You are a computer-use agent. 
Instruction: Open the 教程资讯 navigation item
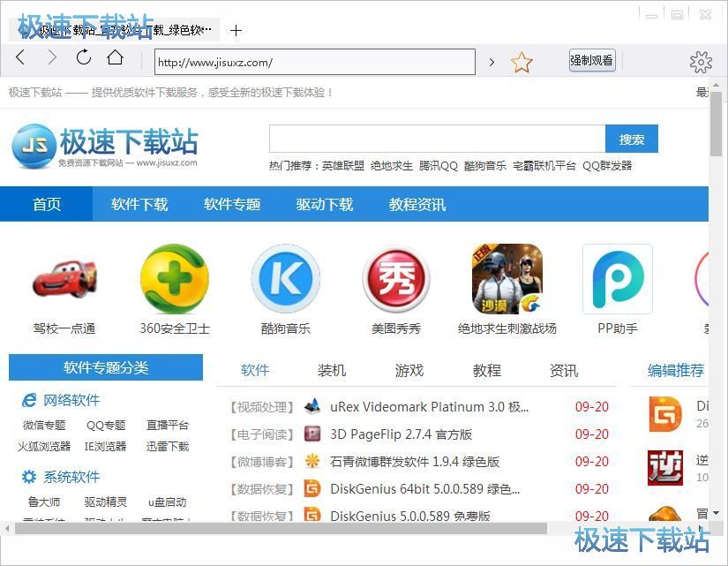pyautogui.click(x=417, y=204)
